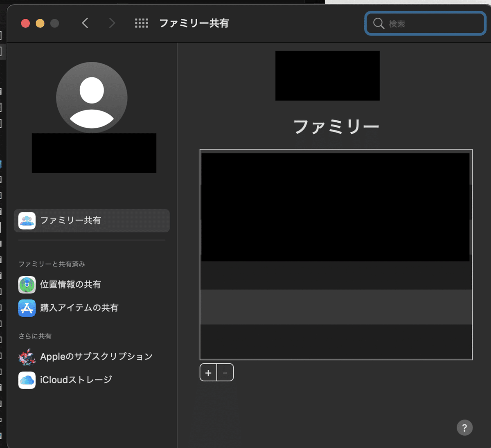Select the highlighted member row in the family list
This screenshot has height=448, width=491.
coord(336,307)
